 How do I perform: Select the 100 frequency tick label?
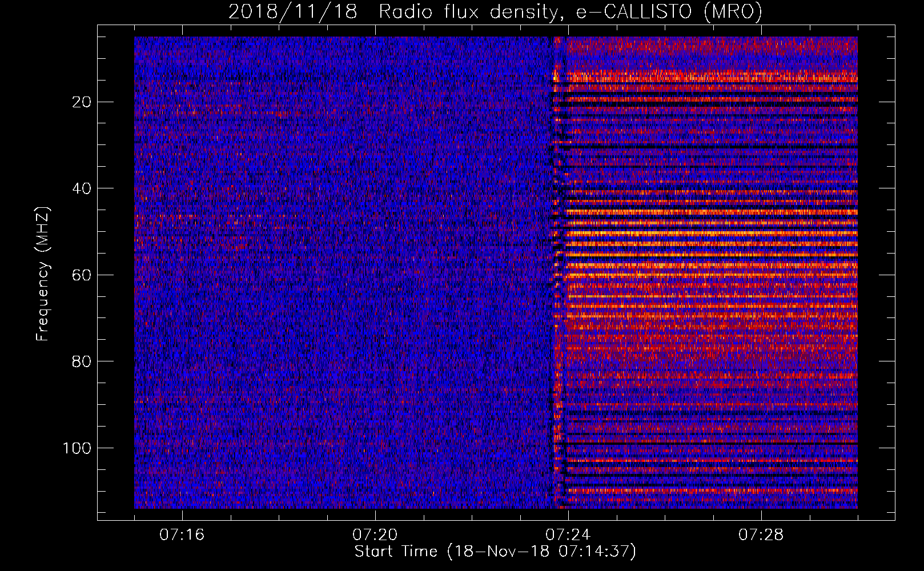[77, 448]
